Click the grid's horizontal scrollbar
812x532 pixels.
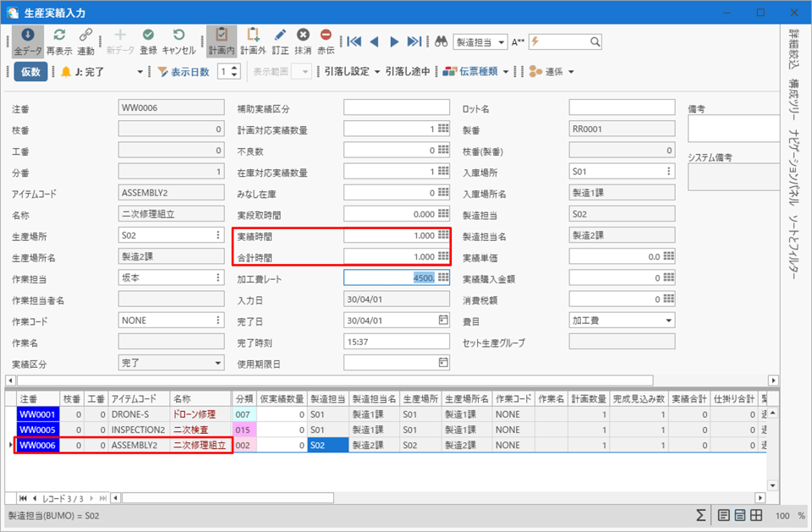coord(228,497)
